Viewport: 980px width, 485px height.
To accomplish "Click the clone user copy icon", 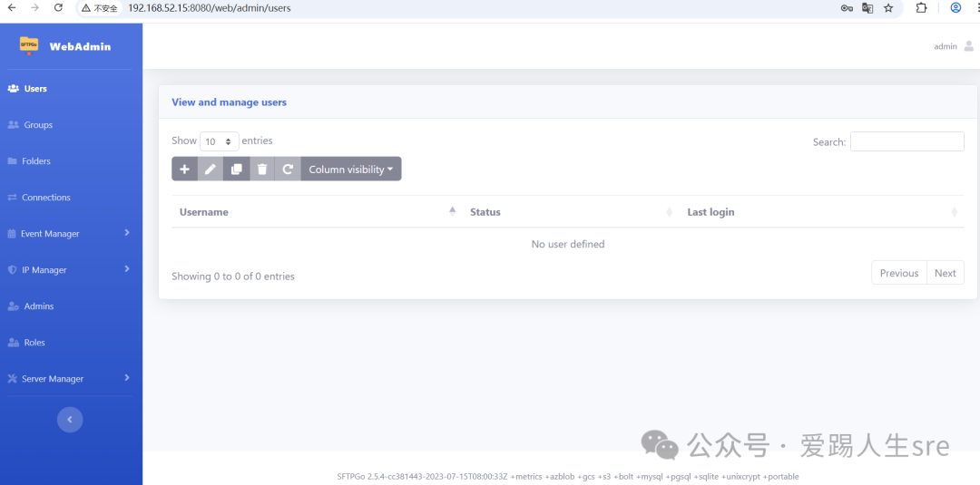I will tap(236, 170).
